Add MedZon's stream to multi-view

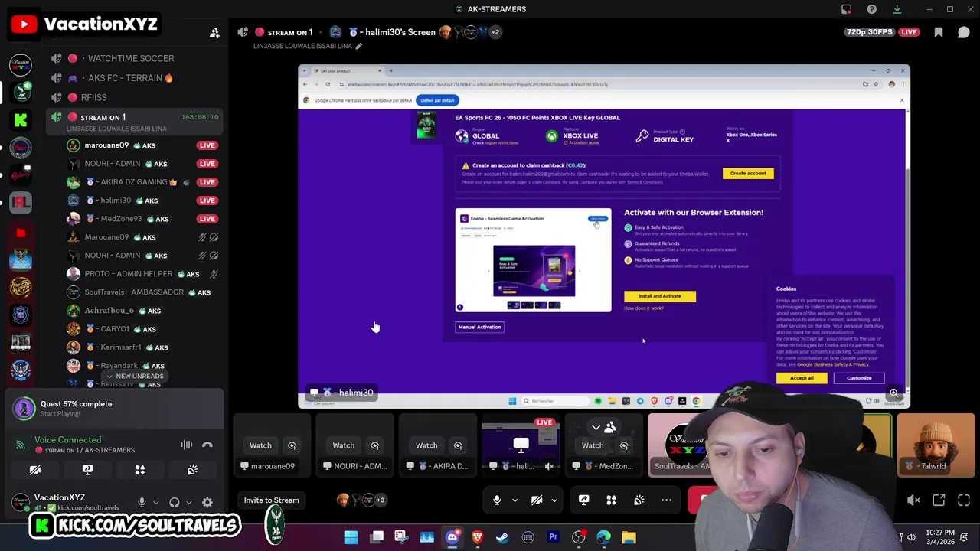(x=624, y=445)
